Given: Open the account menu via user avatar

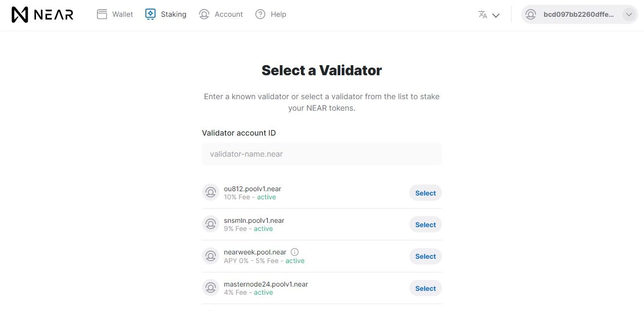Looking at the screenshot, I should 531,15.
